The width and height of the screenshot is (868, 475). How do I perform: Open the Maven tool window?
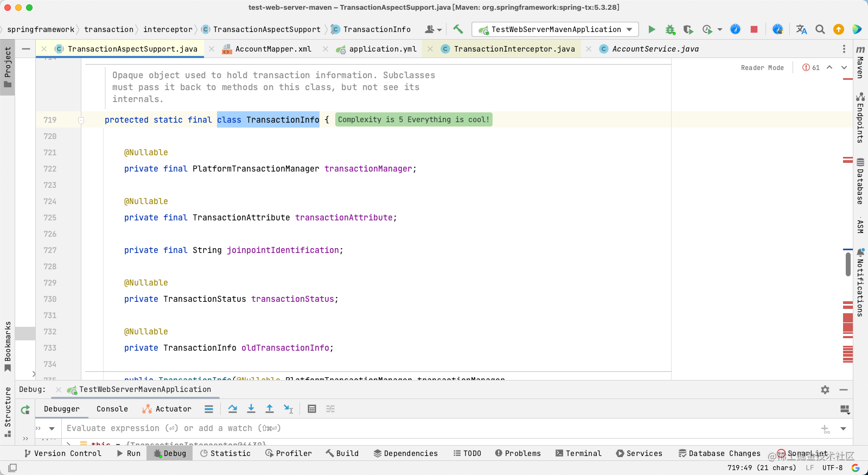tap(860, 62)
